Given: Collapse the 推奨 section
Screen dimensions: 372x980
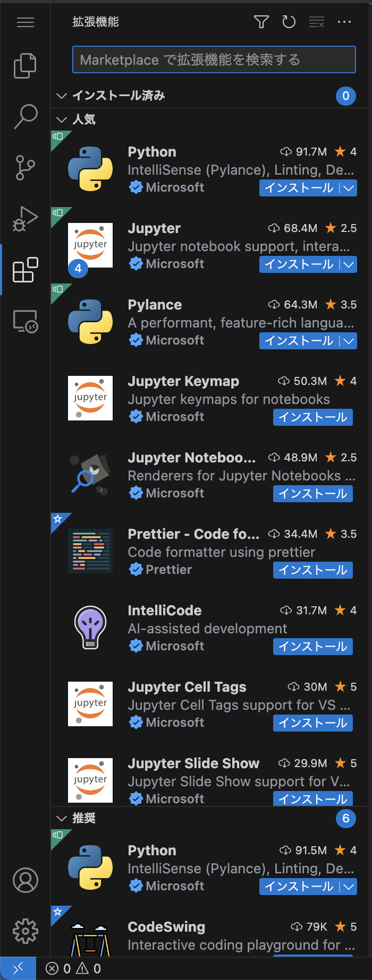Looking at the screenshot, I should coord(61,818).
